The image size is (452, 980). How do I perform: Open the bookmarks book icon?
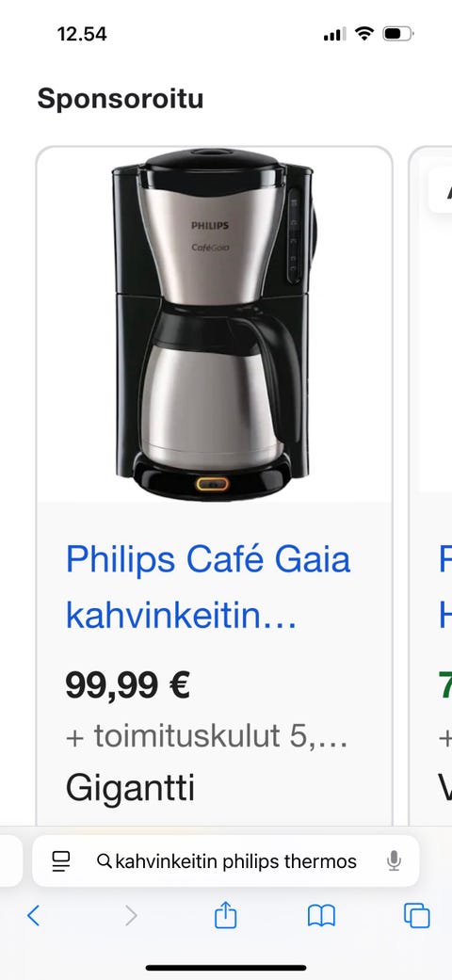coord(321,916)
